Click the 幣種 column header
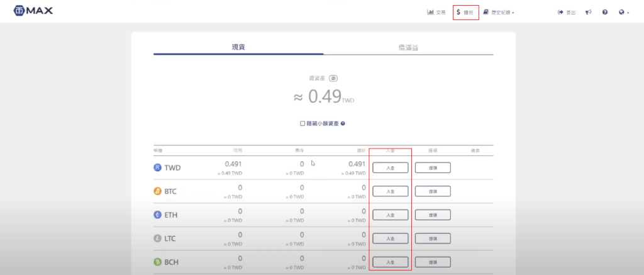 [158, 150]
